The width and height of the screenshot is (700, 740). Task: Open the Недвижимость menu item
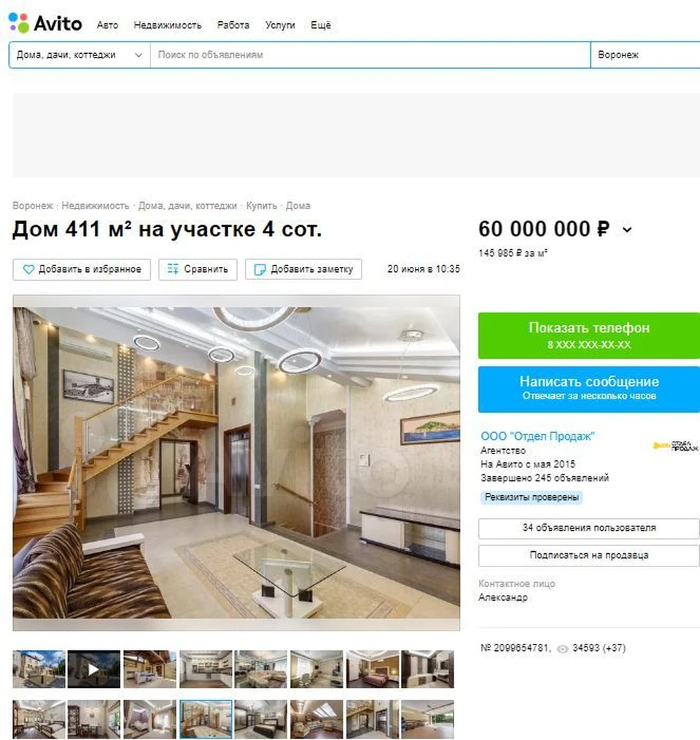pyautogui.click(x=168, y=25)
